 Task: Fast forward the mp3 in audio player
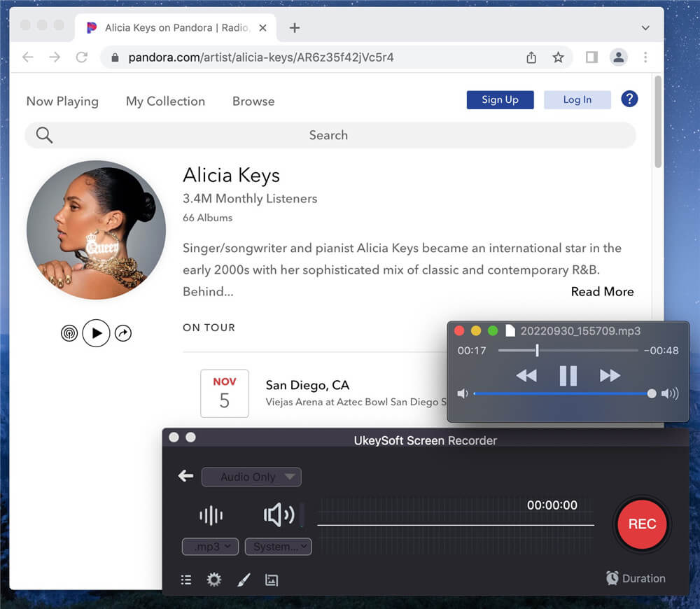[610, 375]
